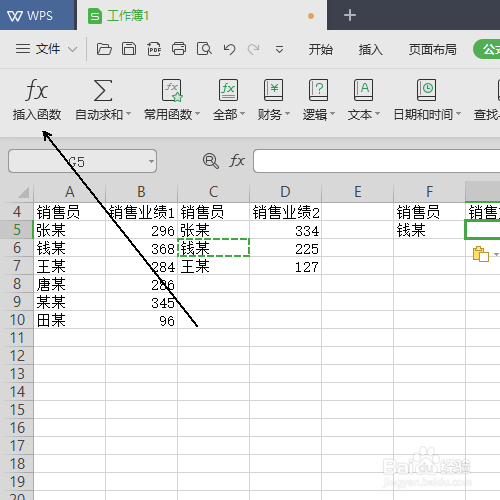The width and height of the screenshot is (500, 500).
Task: Expand the 自动求和 dropdown arrow
Action: click(128, 114)
